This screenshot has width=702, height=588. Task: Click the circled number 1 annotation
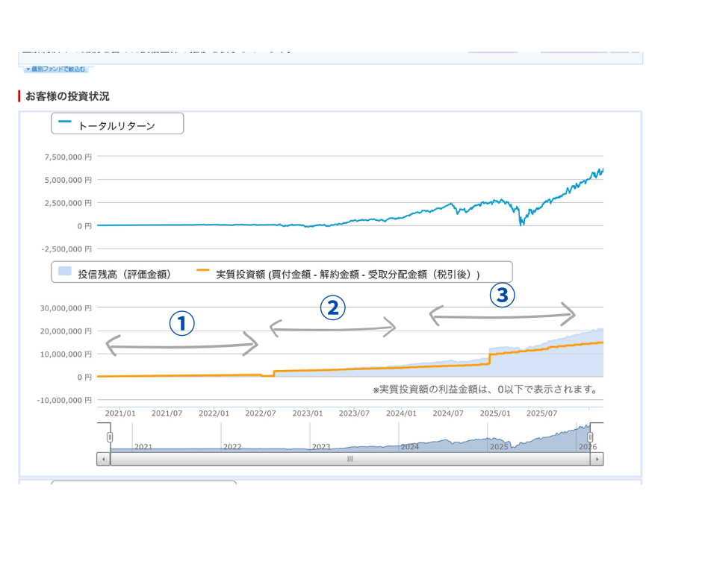[181, 323]
